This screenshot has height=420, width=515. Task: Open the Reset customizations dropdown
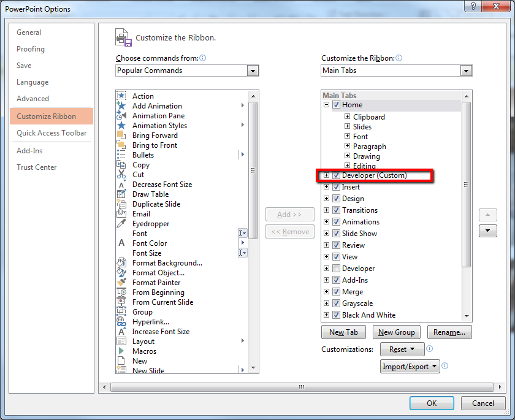pyautogui.click(x=402, y=349)
